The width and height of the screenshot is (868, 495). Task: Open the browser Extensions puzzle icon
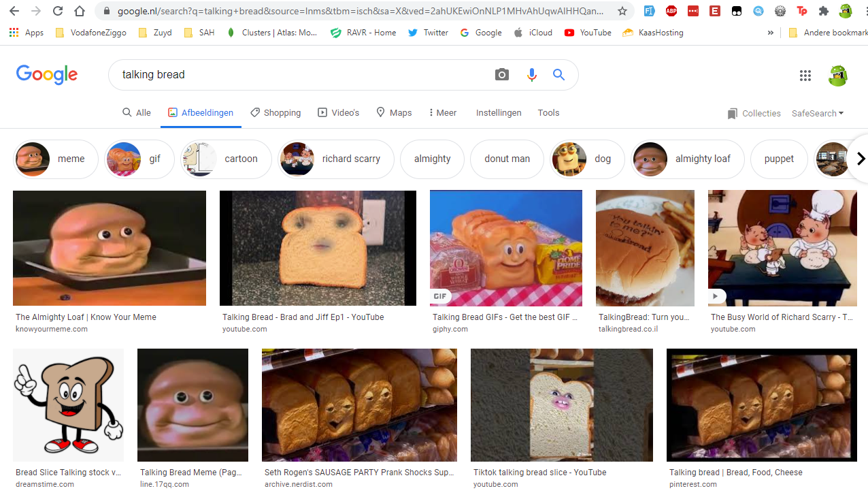pos(823,11)
